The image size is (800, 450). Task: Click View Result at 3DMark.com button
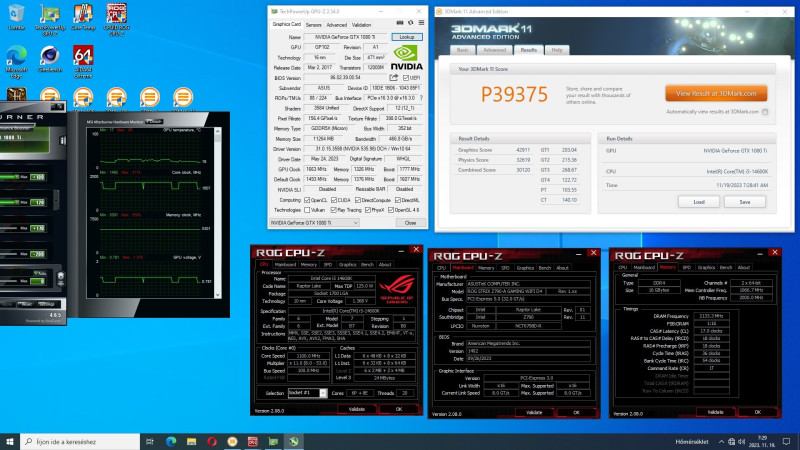[x=716, y=93]
